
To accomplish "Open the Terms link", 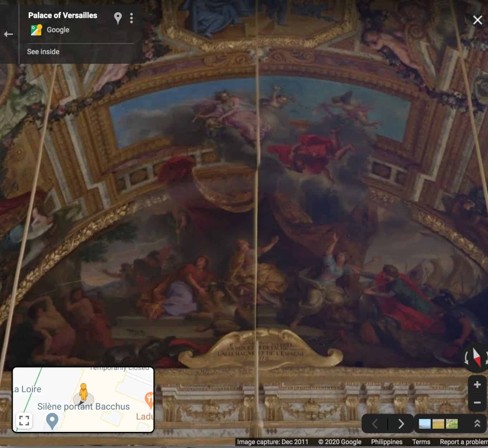I will click(421, 442).
